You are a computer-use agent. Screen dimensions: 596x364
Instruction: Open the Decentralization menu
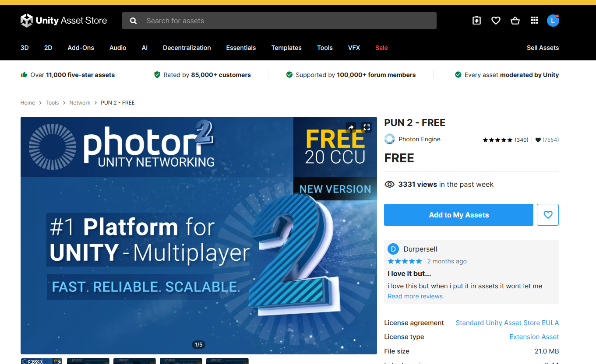[x=187, y=48]
